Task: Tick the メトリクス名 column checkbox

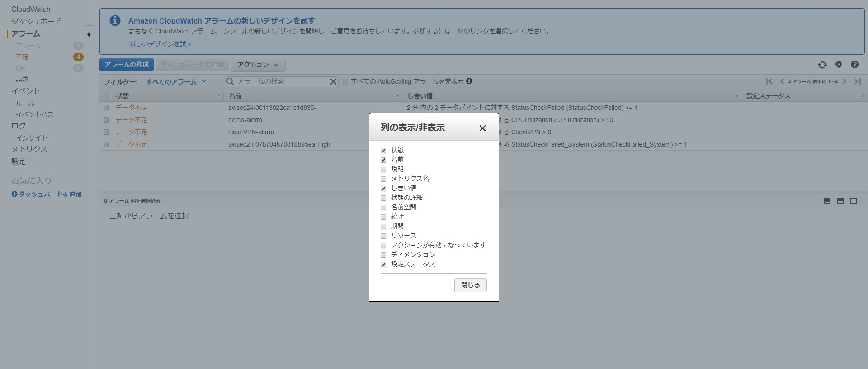Action: (x=383, y=179)
